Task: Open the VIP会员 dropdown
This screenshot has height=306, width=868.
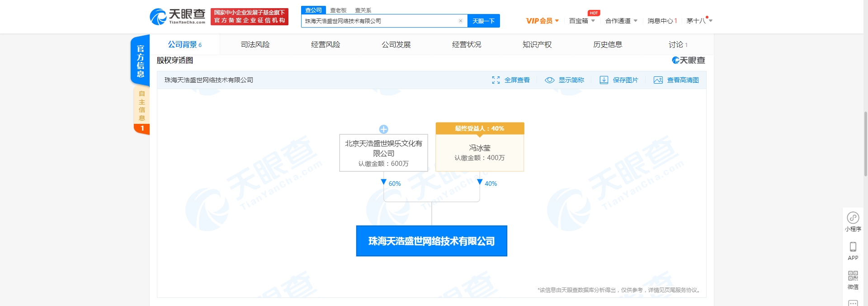Action: (x=542, y=21)
